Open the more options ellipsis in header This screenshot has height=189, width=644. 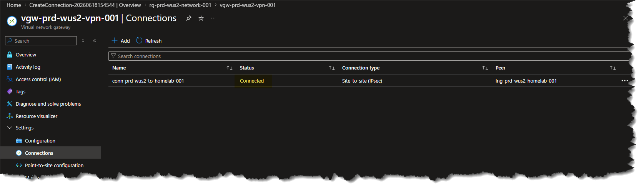tap(213, 18)
